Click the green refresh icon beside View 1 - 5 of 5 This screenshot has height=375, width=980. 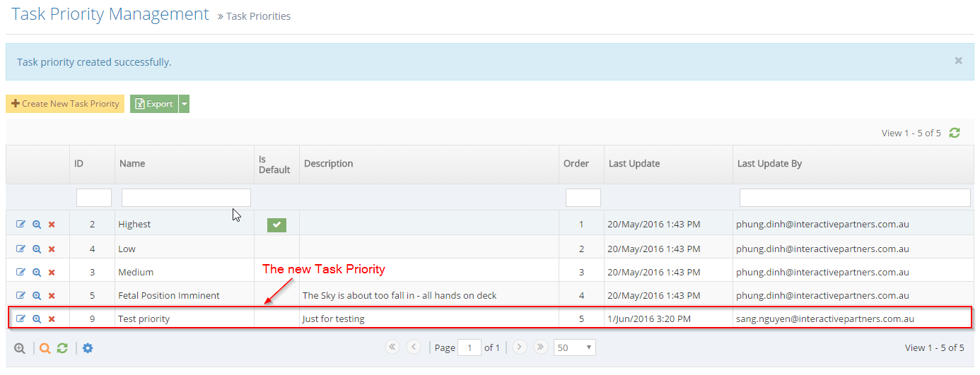pos(955,133)
